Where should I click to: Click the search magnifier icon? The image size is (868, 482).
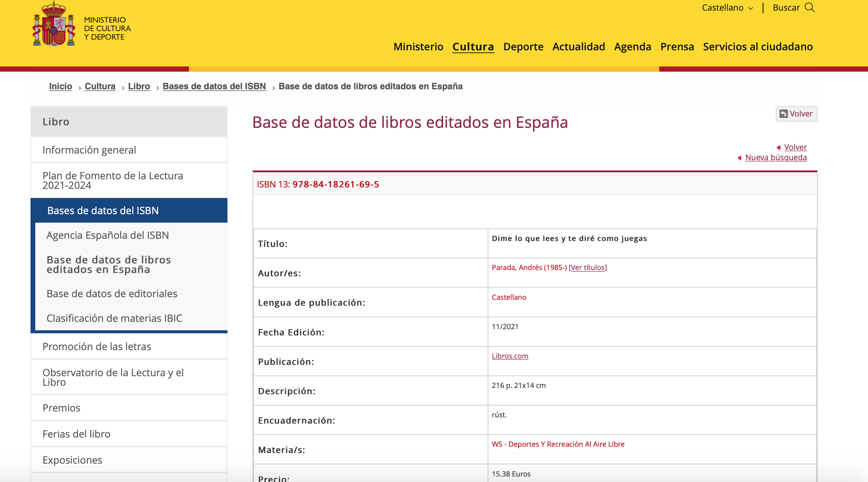[x=810, y=7]
